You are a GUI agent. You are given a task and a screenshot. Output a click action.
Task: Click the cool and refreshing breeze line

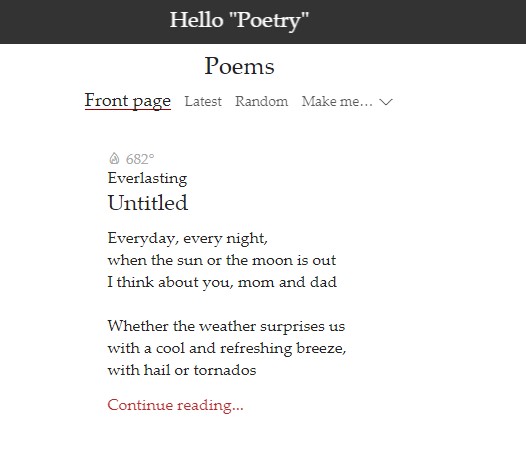tap(227, 348)
